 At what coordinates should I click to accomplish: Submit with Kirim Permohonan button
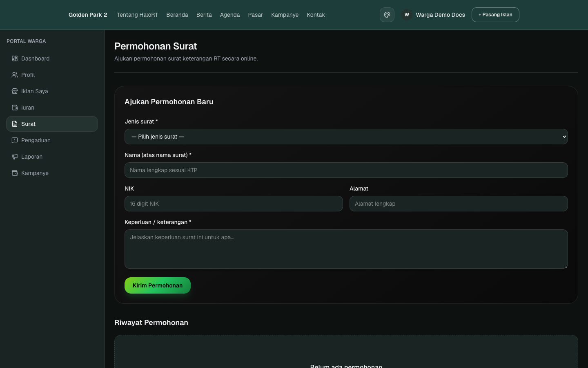click(x=158, y=285)
